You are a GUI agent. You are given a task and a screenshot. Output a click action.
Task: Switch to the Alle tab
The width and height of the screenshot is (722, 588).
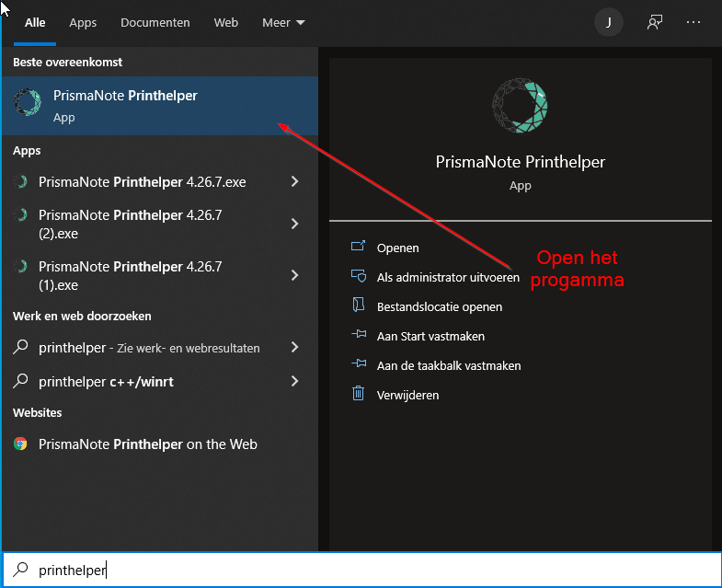35,23
